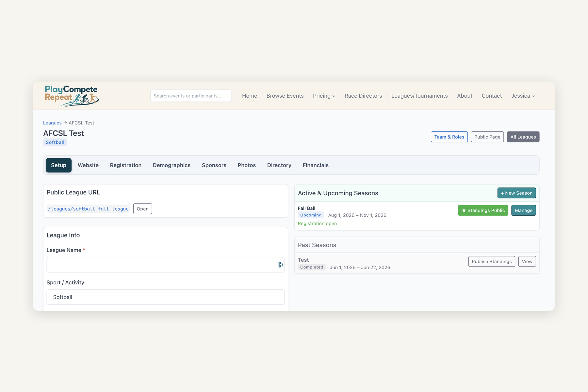Switch to the Directory tab
The image size is (588, 392).
click(279, 165)
